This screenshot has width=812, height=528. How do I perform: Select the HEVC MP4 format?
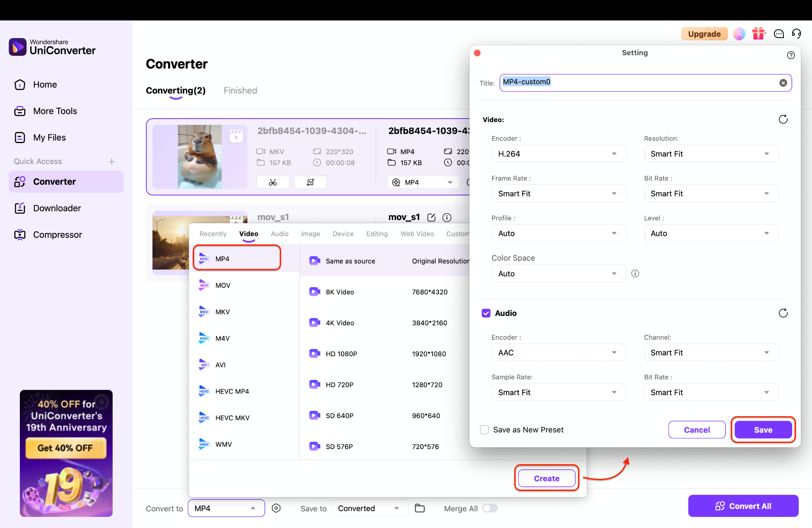point(244,391)
